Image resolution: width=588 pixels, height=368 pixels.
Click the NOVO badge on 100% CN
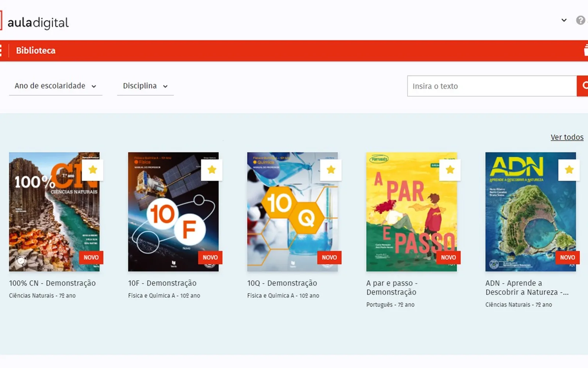point(91,258)
